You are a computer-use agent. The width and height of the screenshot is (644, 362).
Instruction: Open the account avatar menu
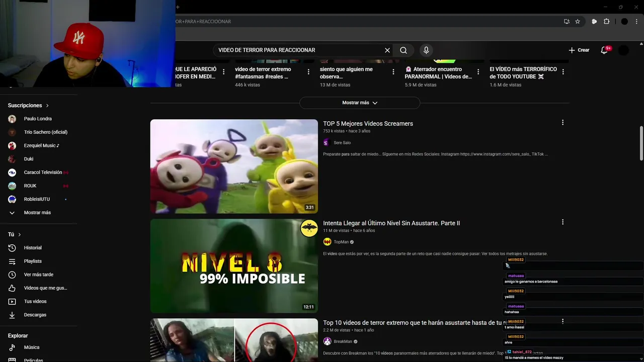pos(623,50)
